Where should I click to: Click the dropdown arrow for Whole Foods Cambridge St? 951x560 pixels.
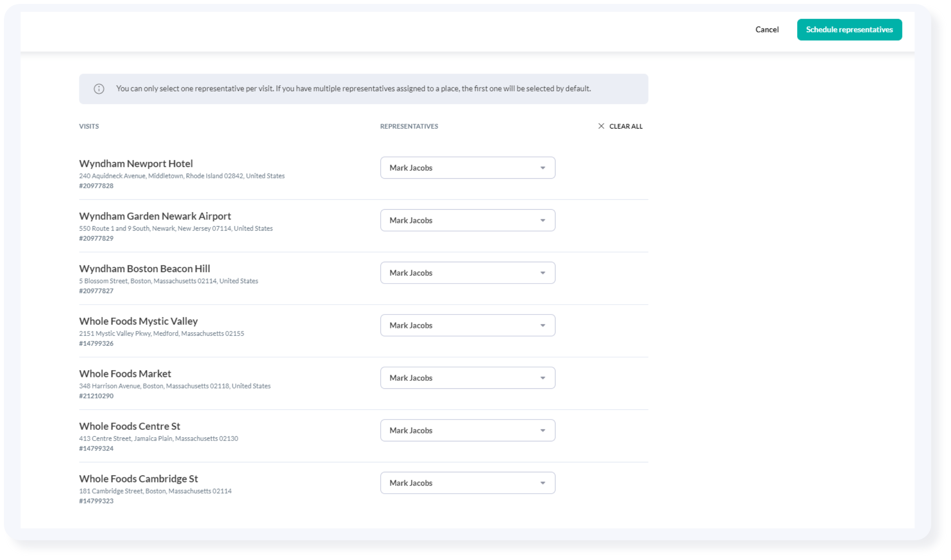click(544, 482)
